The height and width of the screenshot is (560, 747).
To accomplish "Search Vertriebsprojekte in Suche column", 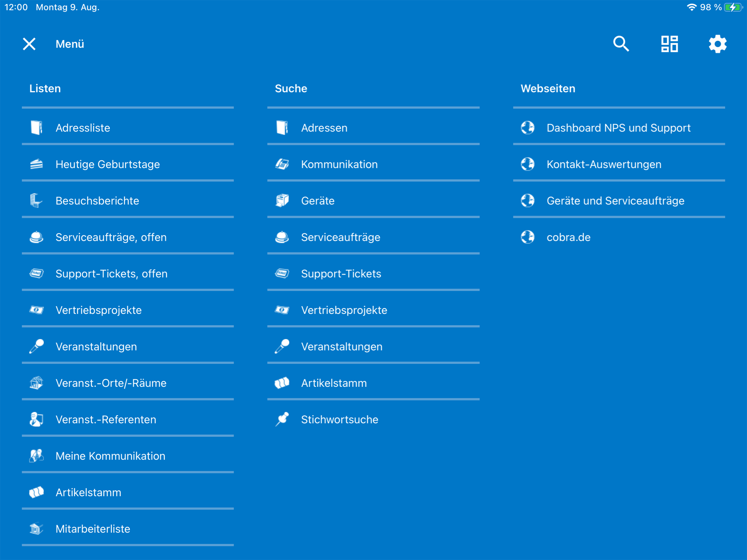I will coord(373,310).
